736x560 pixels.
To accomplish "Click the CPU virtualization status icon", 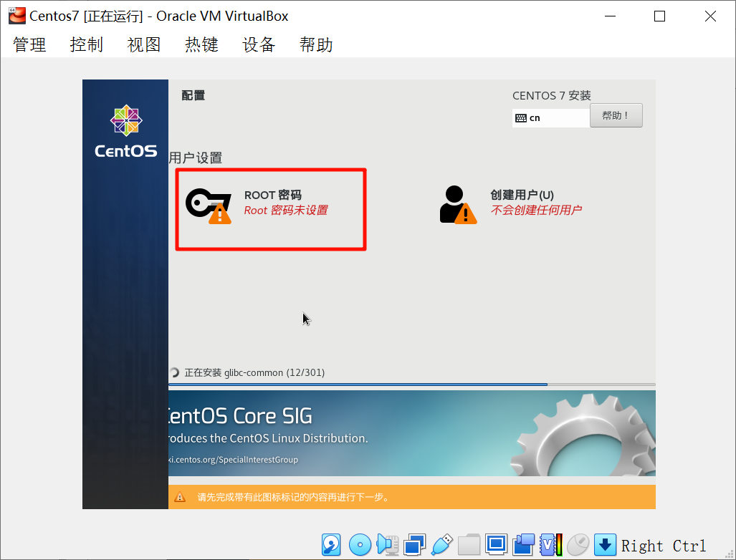I will pos(550,544).
